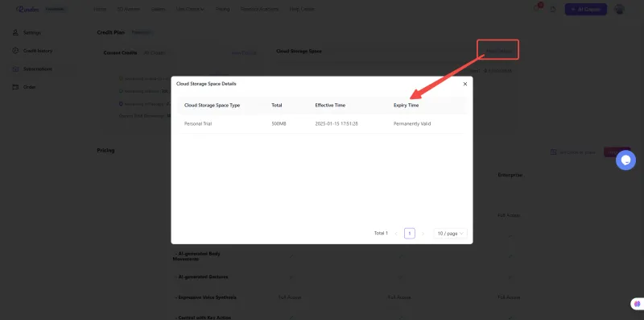Open the history clock icon in header
Image resolution: width=644 pixels, height=320 pixels.
pyautogui.click(x=553, y=10)
